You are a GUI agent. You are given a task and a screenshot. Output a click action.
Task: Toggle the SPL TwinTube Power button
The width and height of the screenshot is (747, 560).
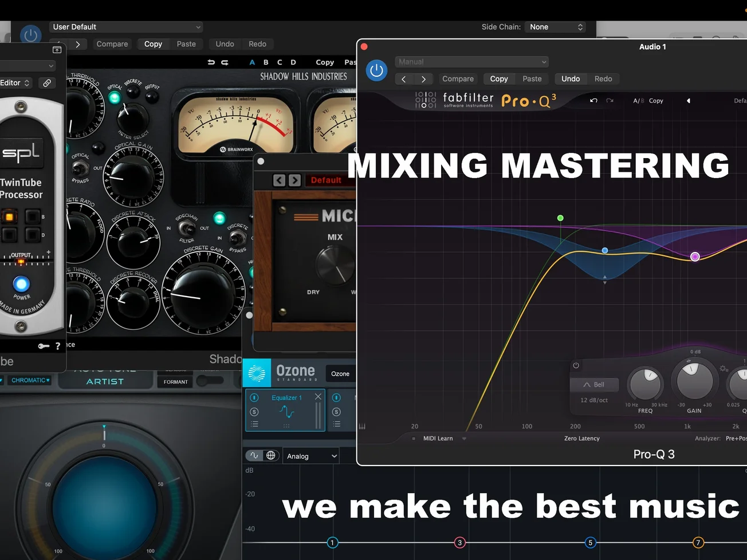[x=21, y=283]
